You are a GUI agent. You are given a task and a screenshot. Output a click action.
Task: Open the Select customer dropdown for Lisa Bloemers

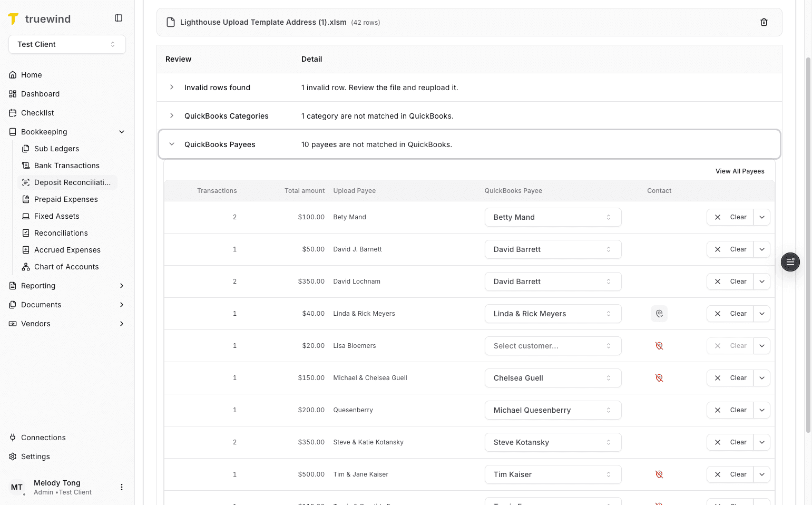pyautogui.click(x=552, y=346)
